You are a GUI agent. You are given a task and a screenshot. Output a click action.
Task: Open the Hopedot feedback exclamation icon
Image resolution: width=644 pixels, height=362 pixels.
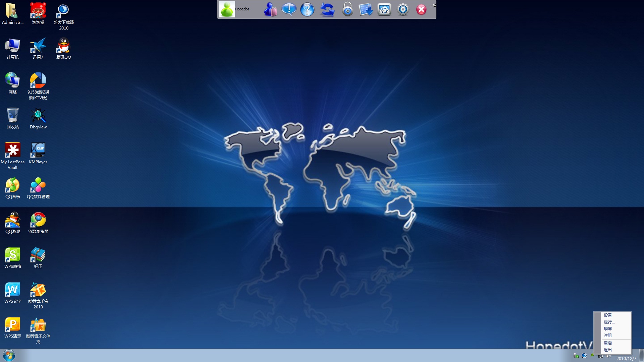click(289, 10)
